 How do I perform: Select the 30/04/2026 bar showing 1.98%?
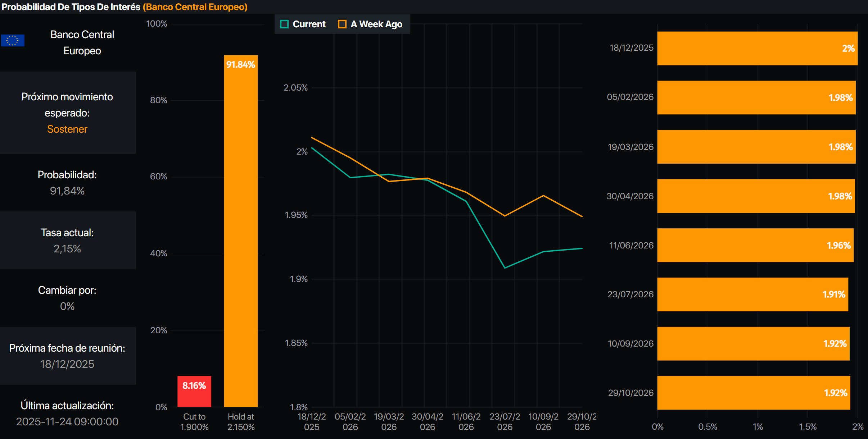coord(756,196)
